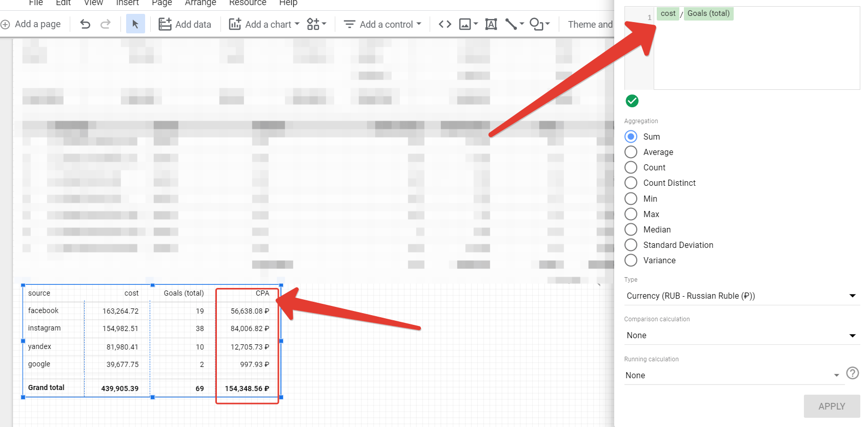Image resolution: width=868 pixels, height=427 pixels.
Task: Click the cost field chip in formula
Action: click(x=668, y=13)
